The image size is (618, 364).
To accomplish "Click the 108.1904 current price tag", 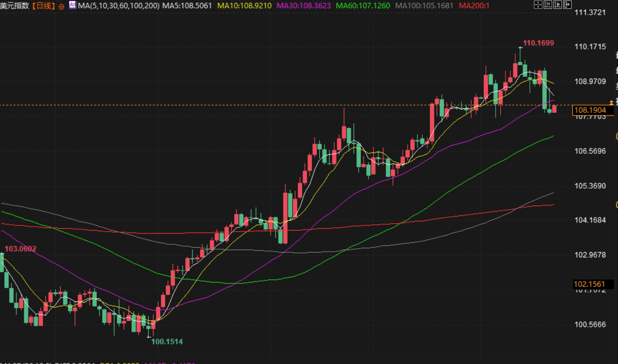I will (590, 110).
